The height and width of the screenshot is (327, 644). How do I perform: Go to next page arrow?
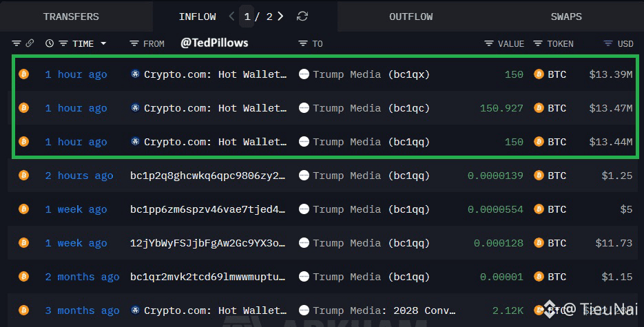coord(280,17)
